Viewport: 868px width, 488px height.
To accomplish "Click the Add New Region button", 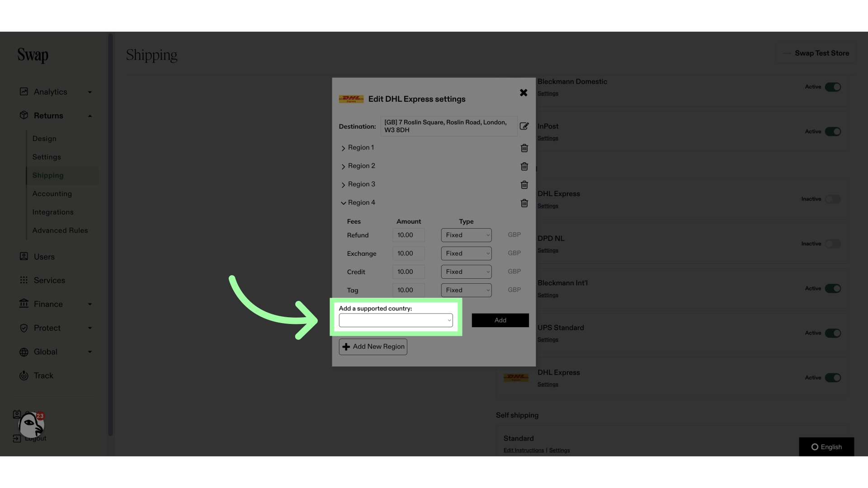I will (x=373, y=347).
